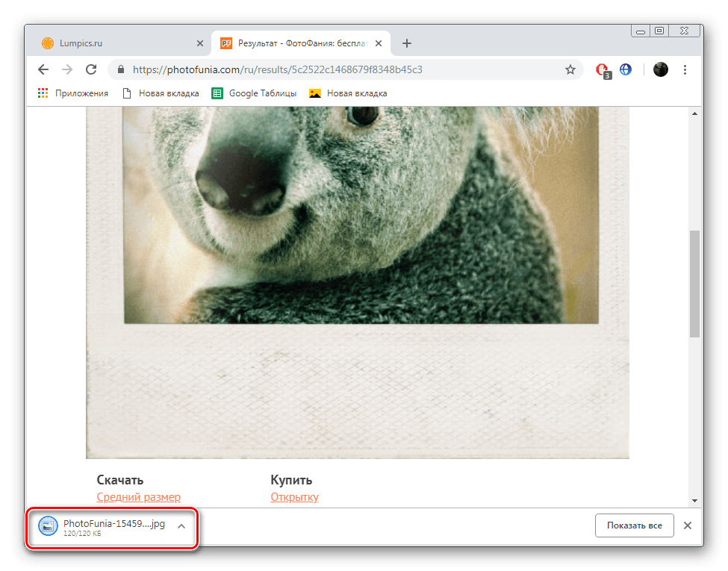728x571 pixels.
Task: Bookmark this page with star icon
Action: 570,69
